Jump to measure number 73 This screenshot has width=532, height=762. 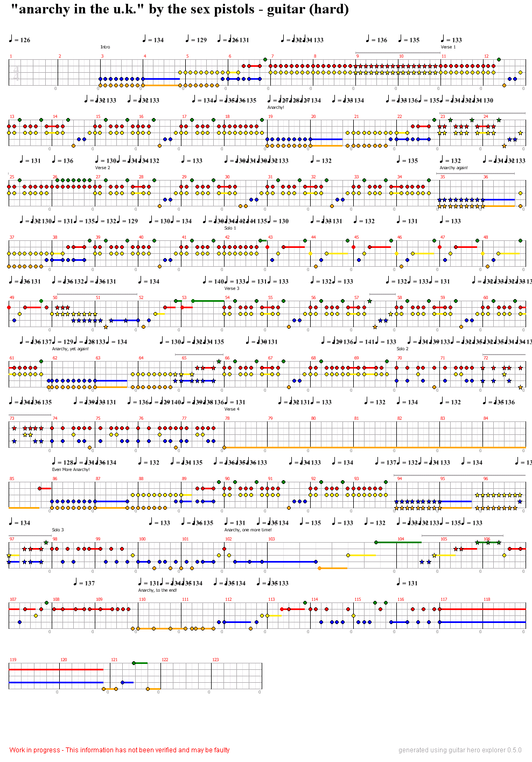[x=12, y=418]
